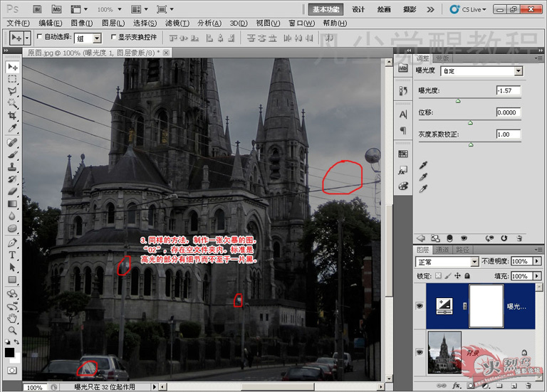Open the status bar info arrow menu

click(155, 386)
